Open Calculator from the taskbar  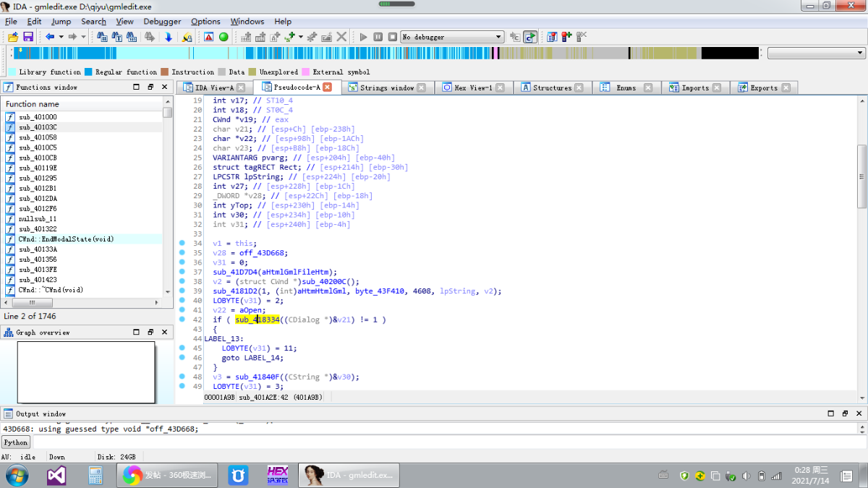pos(95,475)
